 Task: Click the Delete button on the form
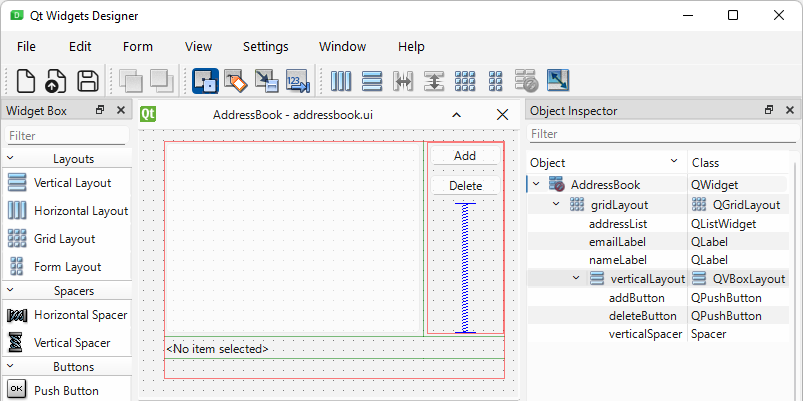coord(465,186)
